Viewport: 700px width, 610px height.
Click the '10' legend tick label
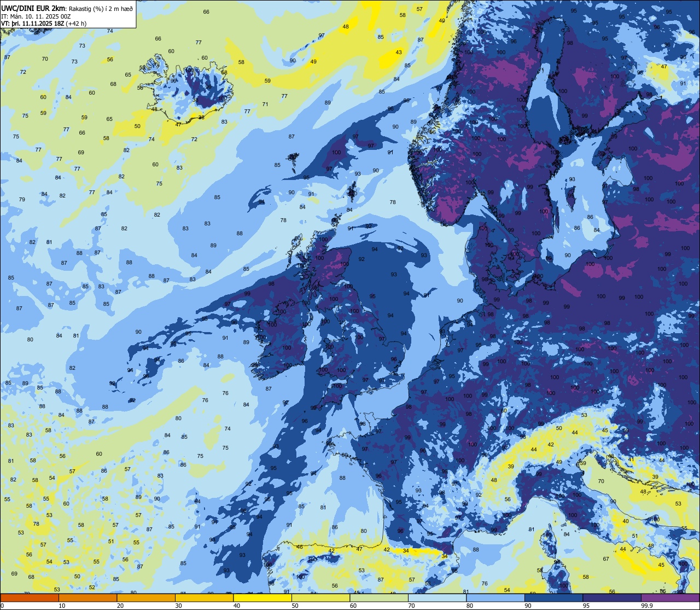[62, 606]
